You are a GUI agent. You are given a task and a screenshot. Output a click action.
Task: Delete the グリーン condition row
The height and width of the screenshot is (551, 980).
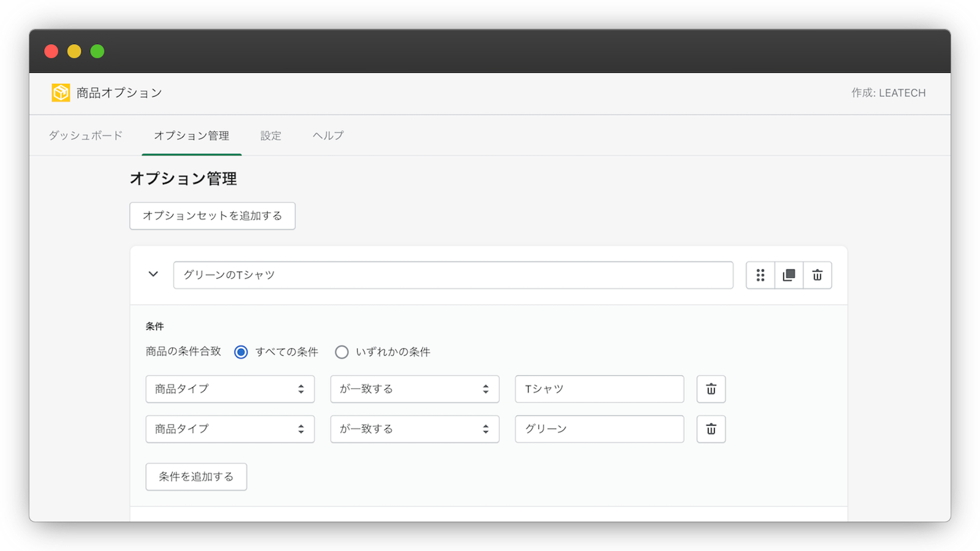711,429
